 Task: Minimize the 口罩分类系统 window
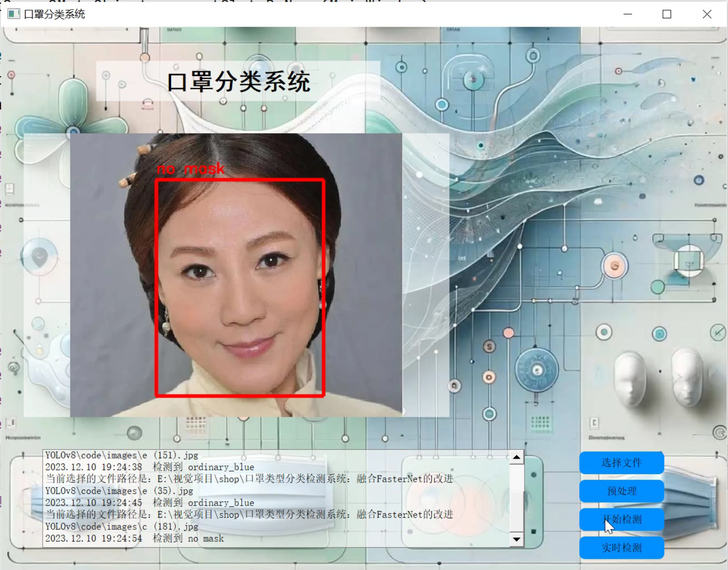[x=628, y=14]
